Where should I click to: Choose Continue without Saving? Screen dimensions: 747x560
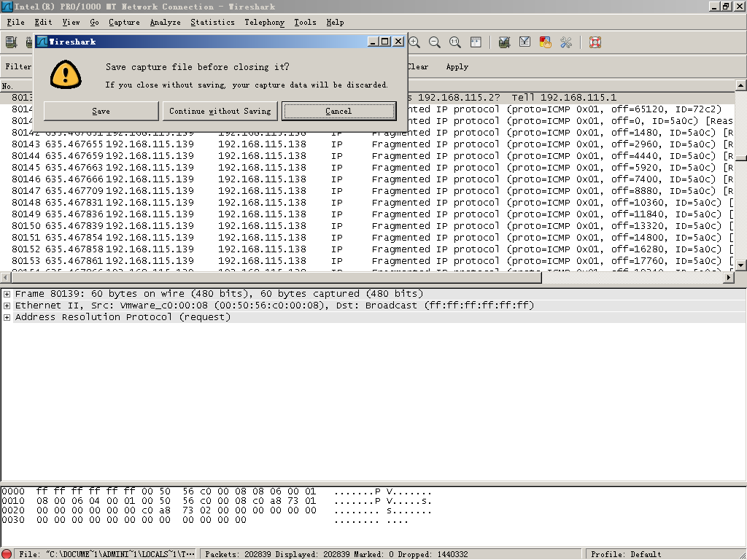point(220,111)
